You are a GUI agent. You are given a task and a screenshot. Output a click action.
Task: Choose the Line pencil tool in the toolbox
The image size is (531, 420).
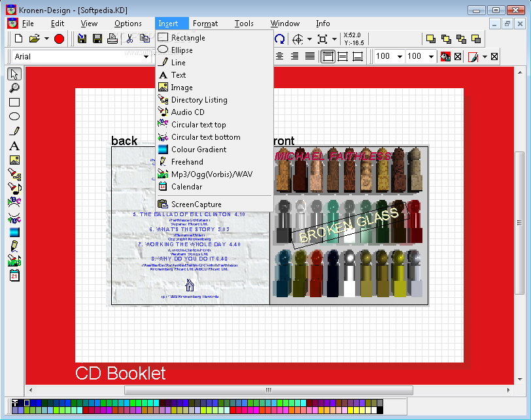tap(14, 131)
